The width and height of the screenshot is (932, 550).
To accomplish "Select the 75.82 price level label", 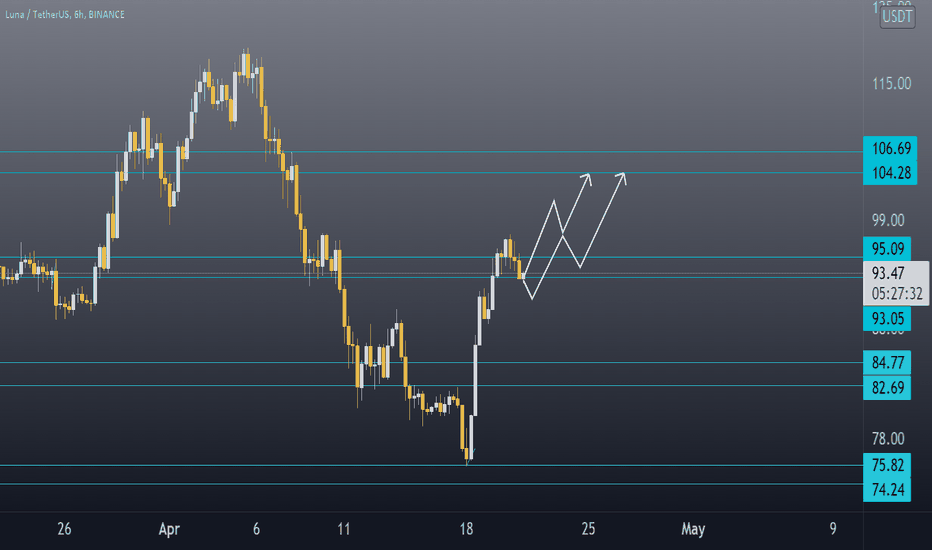I will pos(887,464).
